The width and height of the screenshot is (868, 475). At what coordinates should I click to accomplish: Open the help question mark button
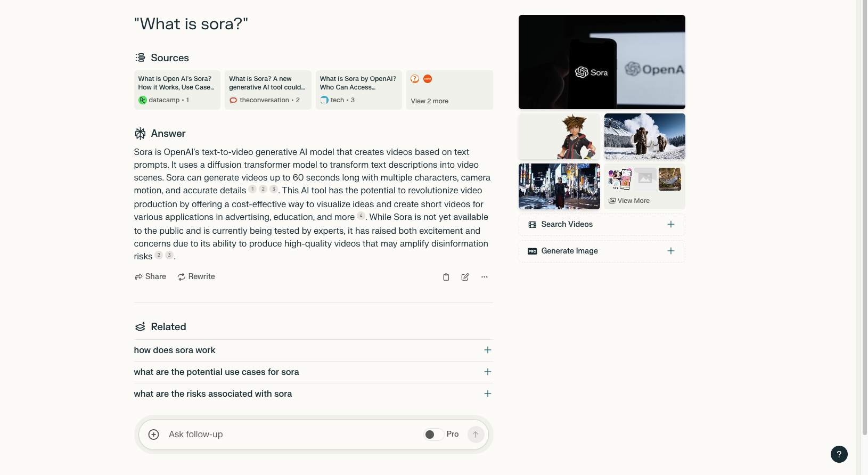(x=839, y=454)
